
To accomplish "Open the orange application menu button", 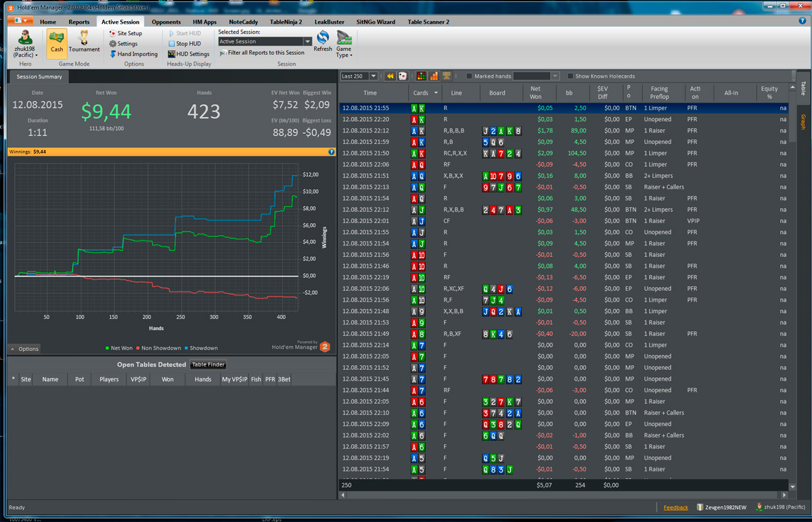I will coord(20,21).
